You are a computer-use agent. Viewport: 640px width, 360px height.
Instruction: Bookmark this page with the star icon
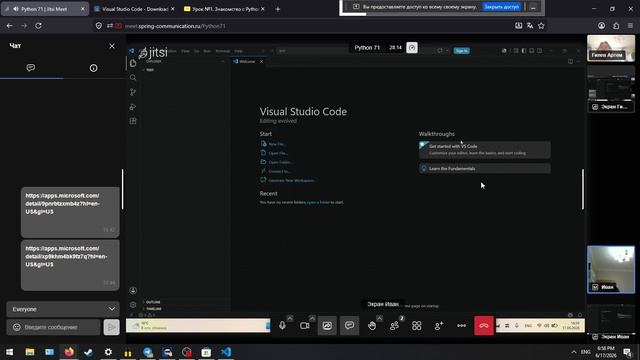tap(541, 26)
